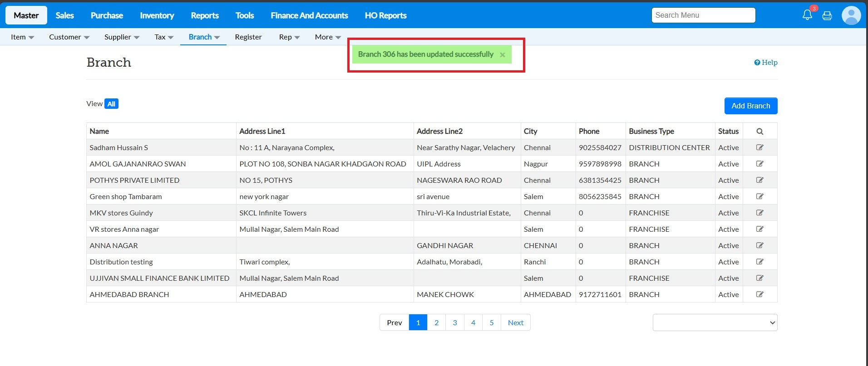The height and width of the screenshot is (366, 868).
Task: Open the Help link
Action: tap(766, 63)
